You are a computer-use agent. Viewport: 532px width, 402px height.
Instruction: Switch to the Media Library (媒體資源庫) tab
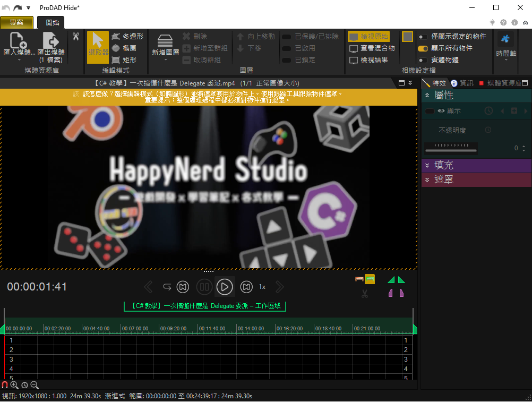(500, 83)
